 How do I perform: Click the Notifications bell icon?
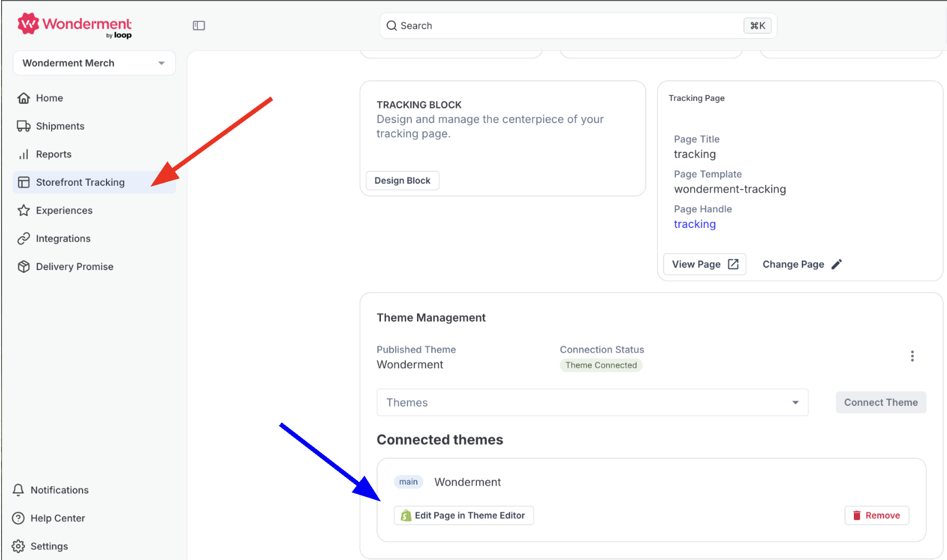tap(18, 490)
